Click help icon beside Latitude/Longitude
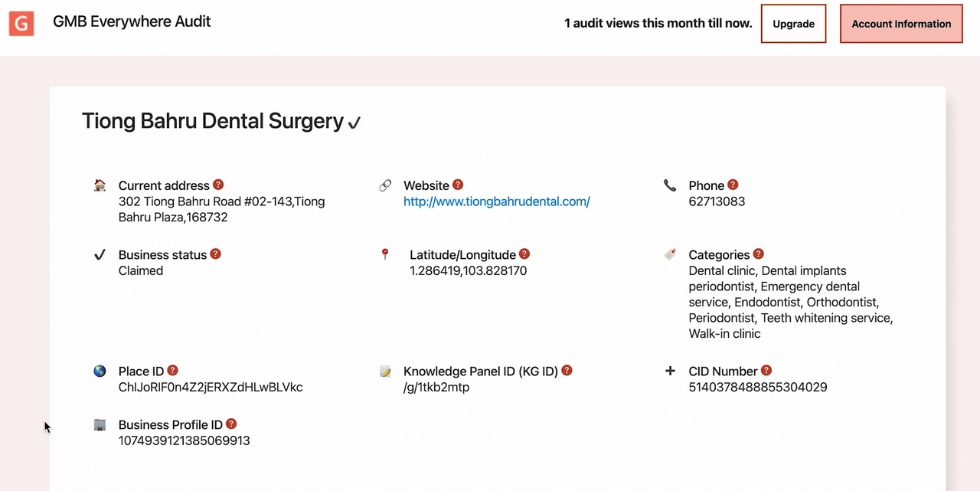 pyautogui.click(x=524, y=254)
